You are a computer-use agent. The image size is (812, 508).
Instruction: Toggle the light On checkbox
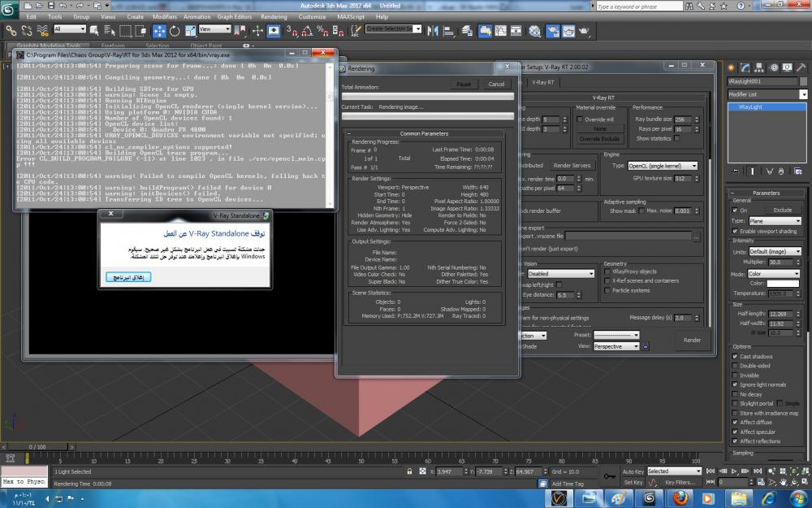(x=735, y=211)
